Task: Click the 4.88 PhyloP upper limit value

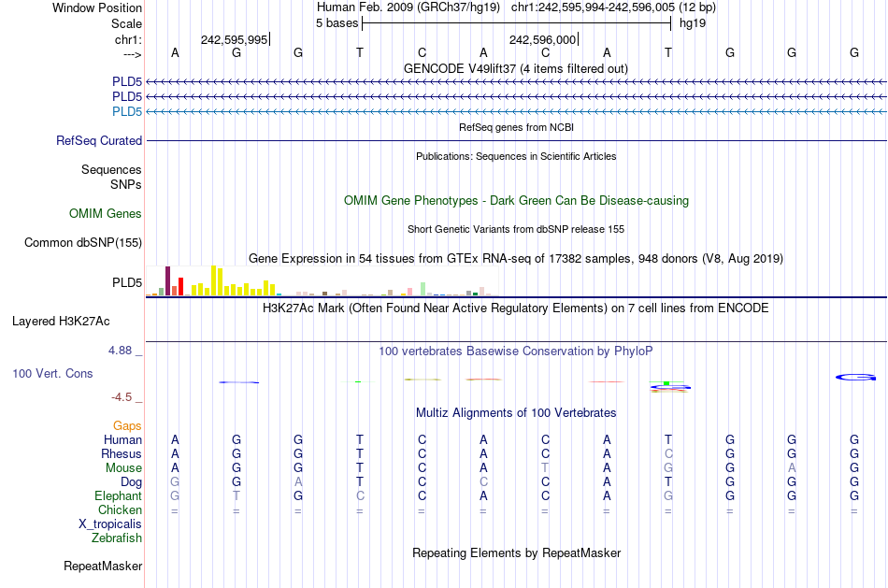Action: 120,351
